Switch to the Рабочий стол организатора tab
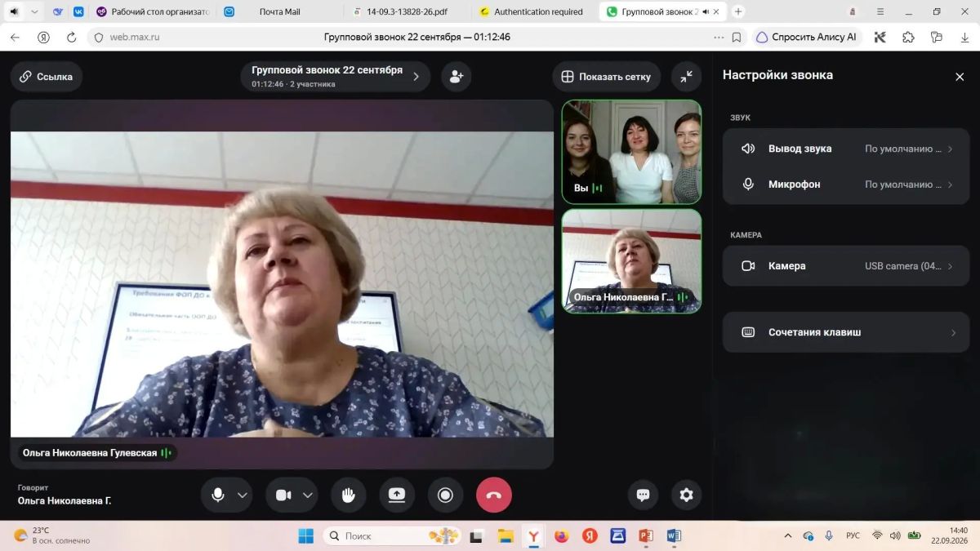 click(153, 11)
